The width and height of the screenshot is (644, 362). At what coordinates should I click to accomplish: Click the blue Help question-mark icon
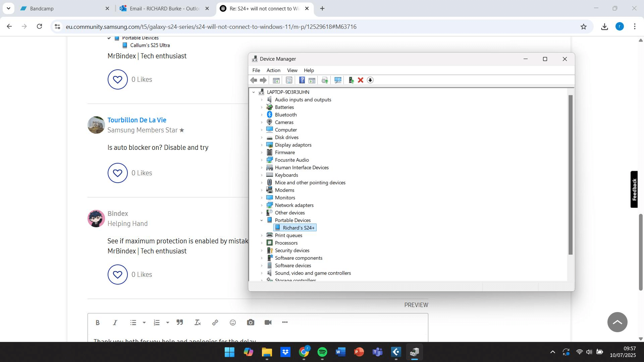(302, 80)
